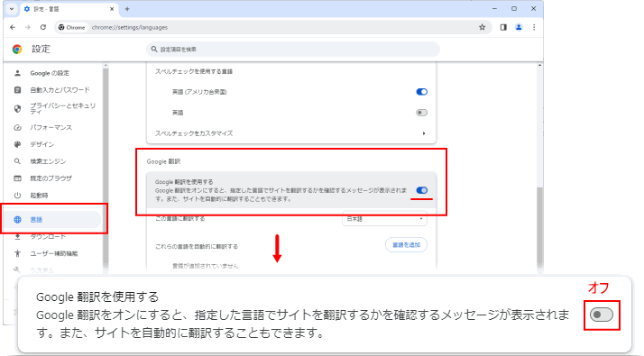
Task: Expand スペルチェックをカスタマイズ arrow
Action: tap(424, 133)
